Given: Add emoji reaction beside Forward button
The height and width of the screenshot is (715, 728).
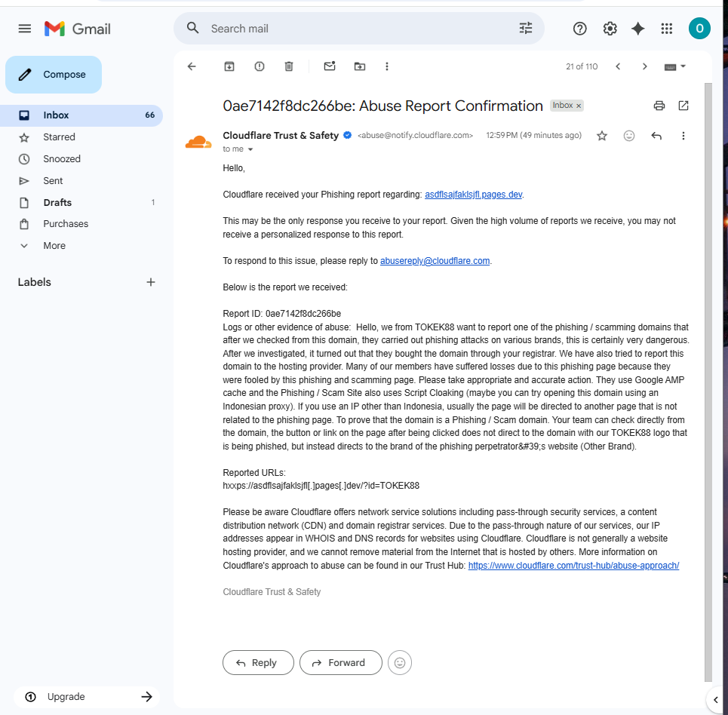Looking at the screenshot, I should click(400, 662).
